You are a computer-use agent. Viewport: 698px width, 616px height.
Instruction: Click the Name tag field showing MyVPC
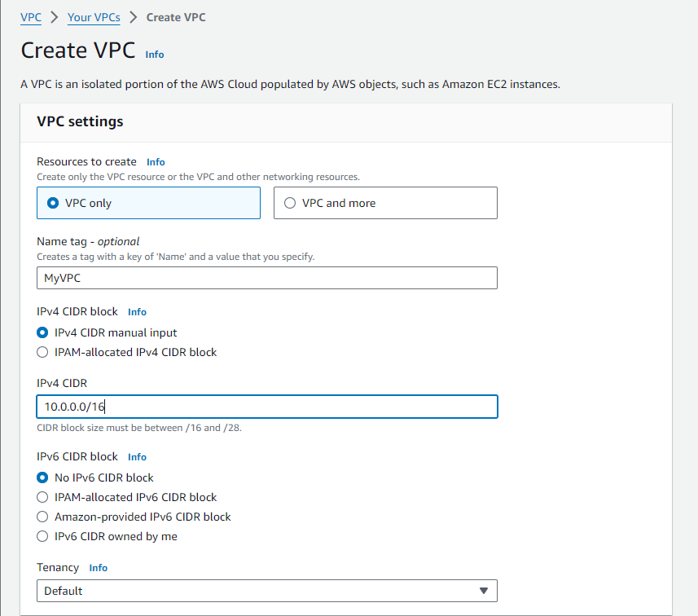point(266,278)
